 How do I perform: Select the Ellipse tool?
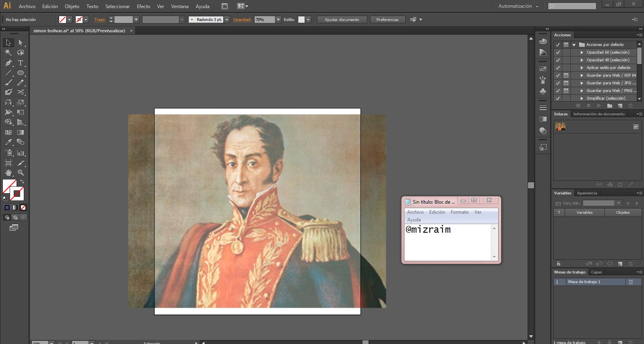pyautogui.click(x=21, y=73)
